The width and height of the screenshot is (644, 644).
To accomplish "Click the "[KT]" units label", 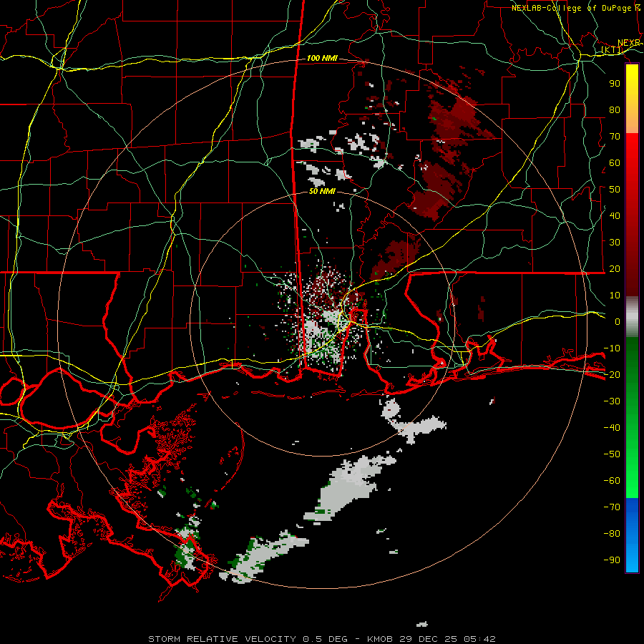I will (x=612, y=50).
